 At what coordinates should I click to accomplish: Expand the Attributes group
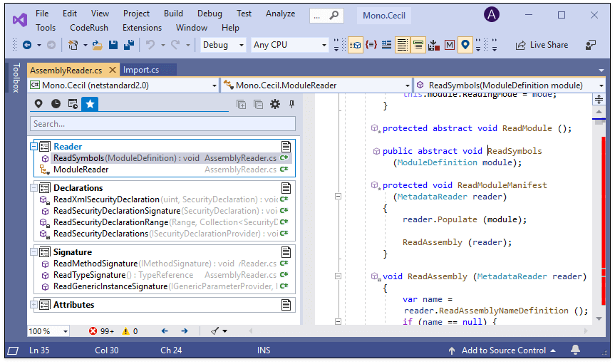pos(33,305)
